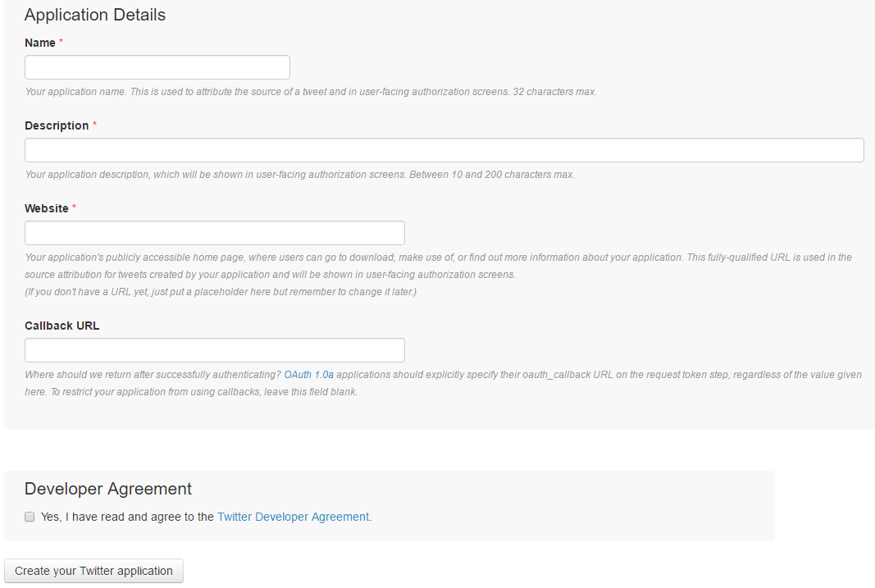
Task: Click the Application Details heading
Action: coord(95,15)
